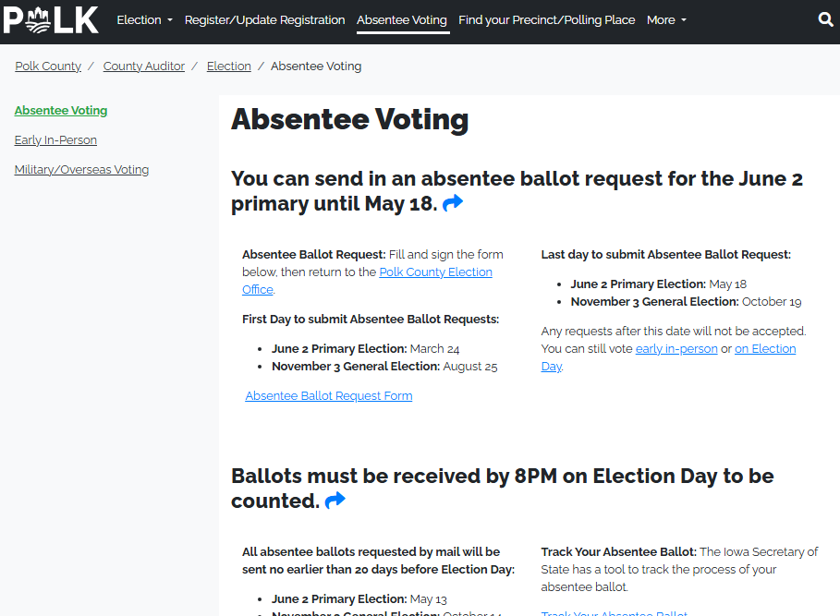The height and width of the screenshot is (616, 840).
Task: Open Military/Overseas Voting sidebar link
Action: tap(81, 170)
